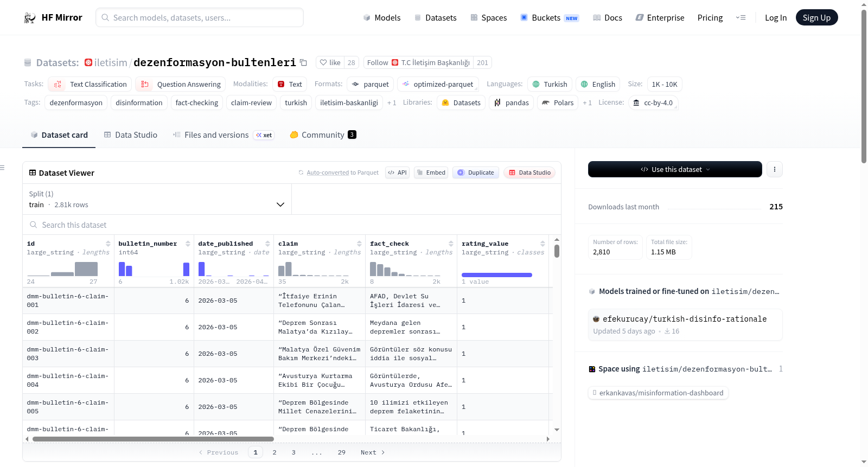This screenshot has height=467, width=868.
Task: Open the Files and versions tab
Action: point(223,135)
